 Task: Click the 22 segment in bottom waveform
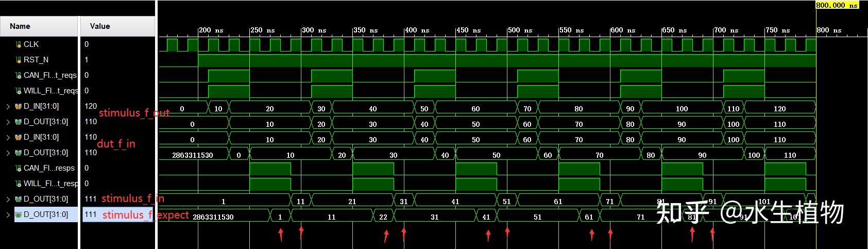[383, 217]
